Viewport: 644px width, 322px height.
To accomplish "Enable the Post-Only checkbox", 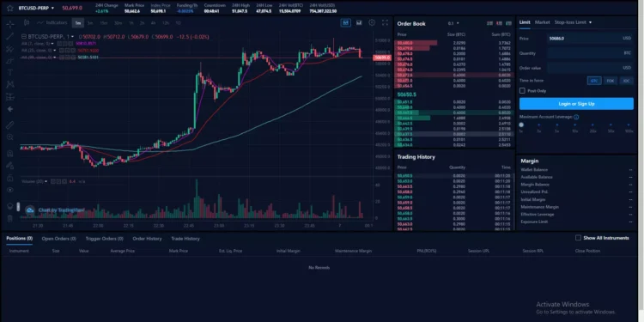I will [x=522, y=91].
